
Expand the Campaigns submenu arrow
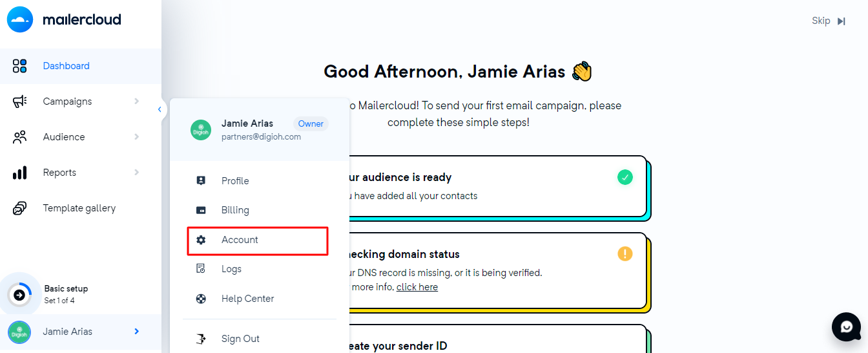click(x=136, y=102)
